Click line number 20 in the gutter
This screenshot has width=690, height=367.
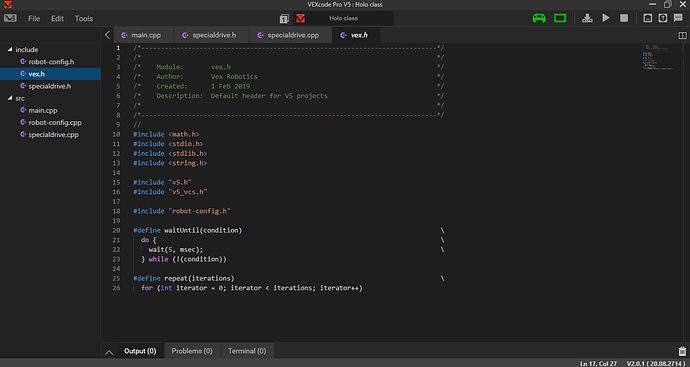click(x=116, y=230)
